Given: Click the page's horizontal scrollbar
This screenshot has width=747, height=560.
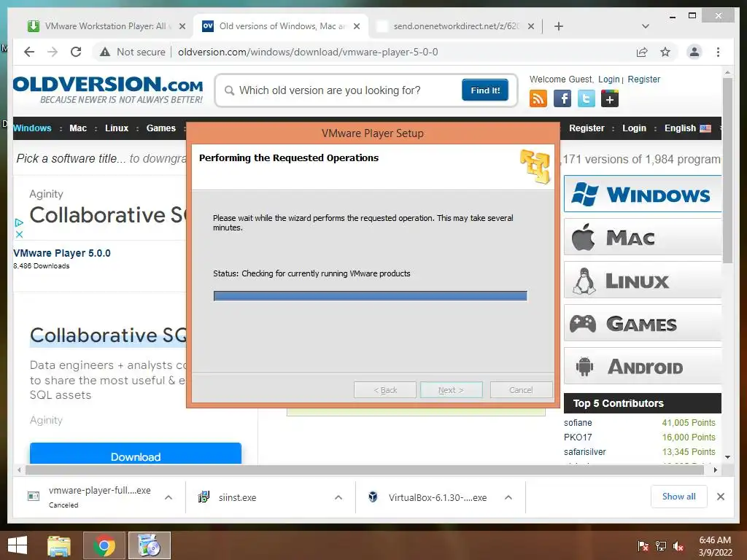Looking at the screenshot, I should click(x=365, y=470).
